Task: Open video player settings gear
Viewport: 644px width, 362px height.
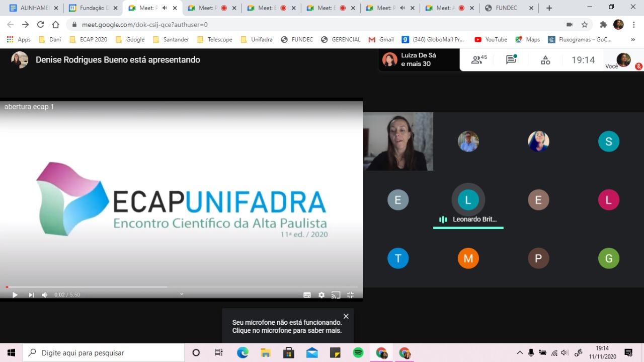Action: point(321,295)
